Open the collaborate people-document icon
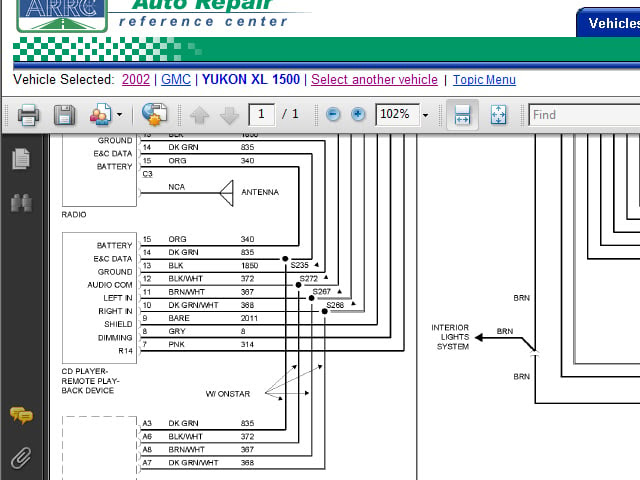640x480 pixels. (x=100, y=115)
